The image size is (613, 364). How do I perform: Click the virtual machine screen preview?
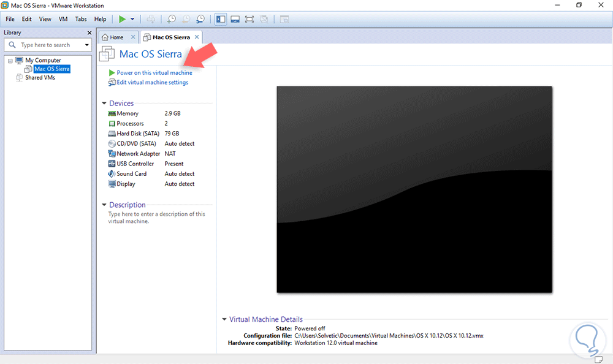pyautogui.click(x=414, y=189)
